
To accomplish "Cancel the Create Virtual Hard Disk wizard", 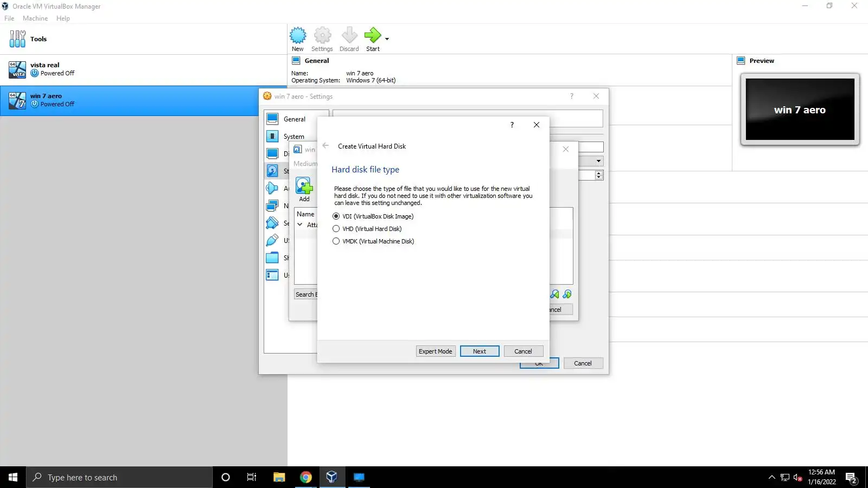I will click(x=524, y=351).
